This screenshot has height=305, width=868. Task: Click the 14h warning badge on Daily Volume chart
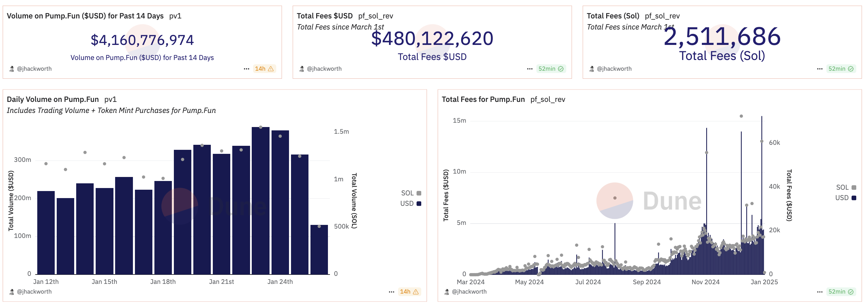pos(409,292)
